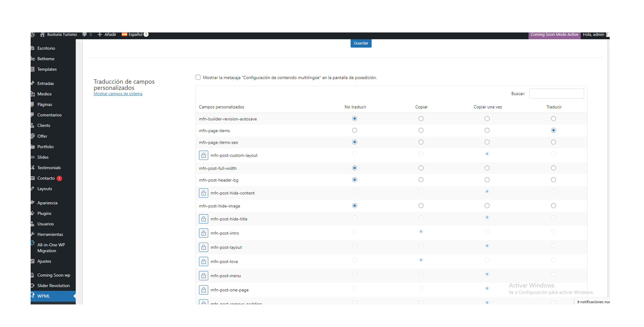Set mfn-post-header-bg to Copiar
Screen dimensions: 644x327
[421, 180]
